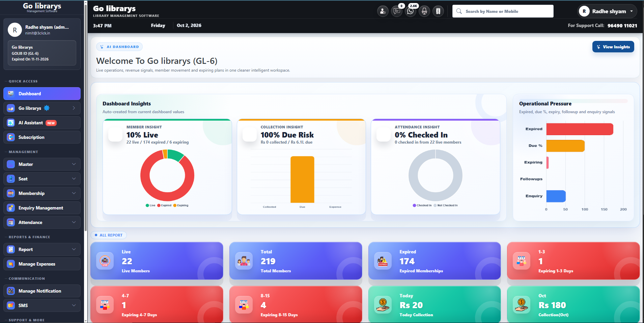The image size is (644, 323).
Task: Click the View Insights button
Action: 613,47
